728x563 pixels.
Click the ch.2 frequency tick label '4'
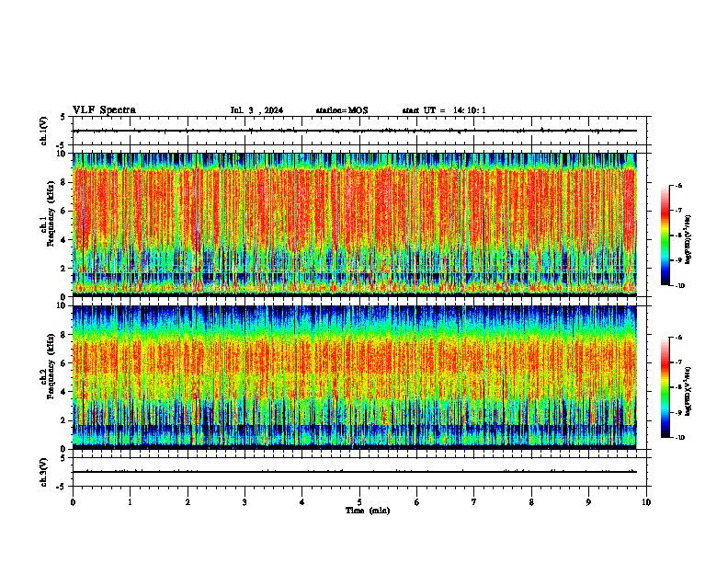pos(64,393)
